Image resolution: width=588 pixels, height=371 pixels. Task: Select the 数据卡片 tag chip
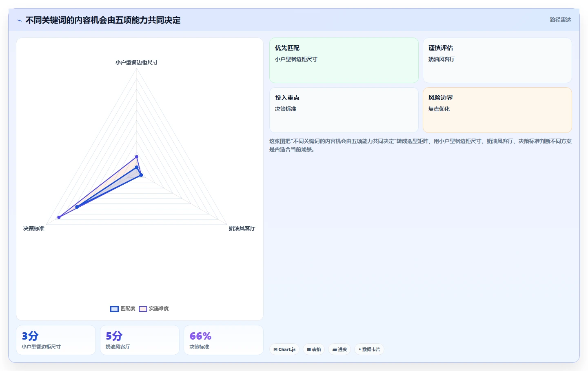[x=369, y=349]
